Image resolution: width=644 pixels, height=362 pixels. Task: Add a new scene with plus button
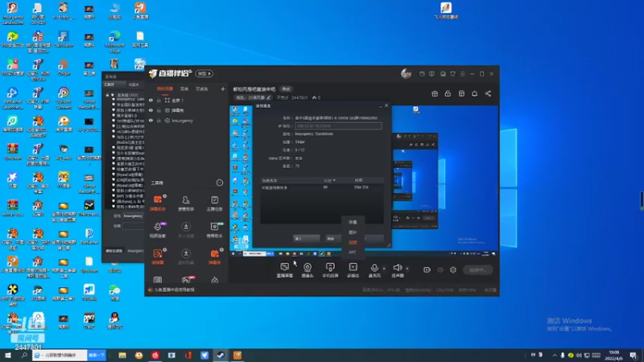223,88
